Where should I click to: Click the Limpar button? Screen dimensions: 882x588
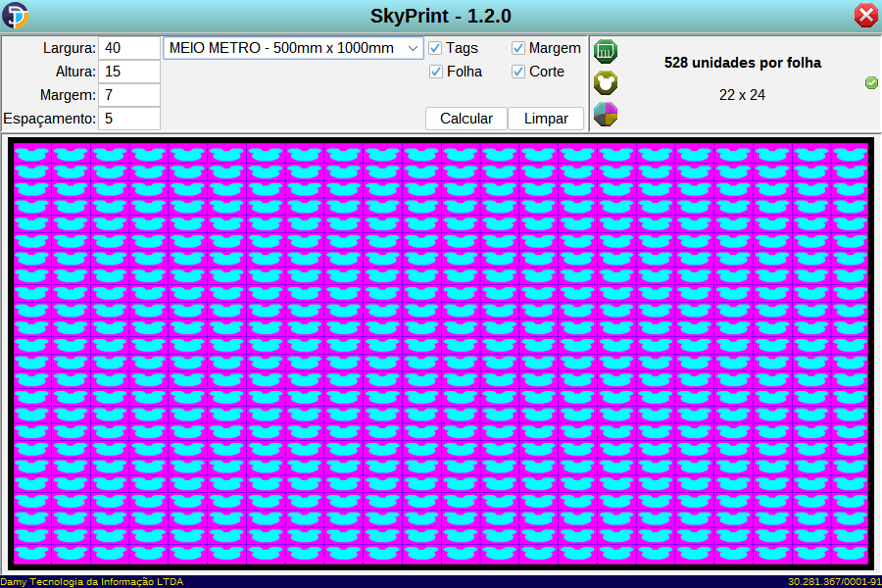coord(546,119)
